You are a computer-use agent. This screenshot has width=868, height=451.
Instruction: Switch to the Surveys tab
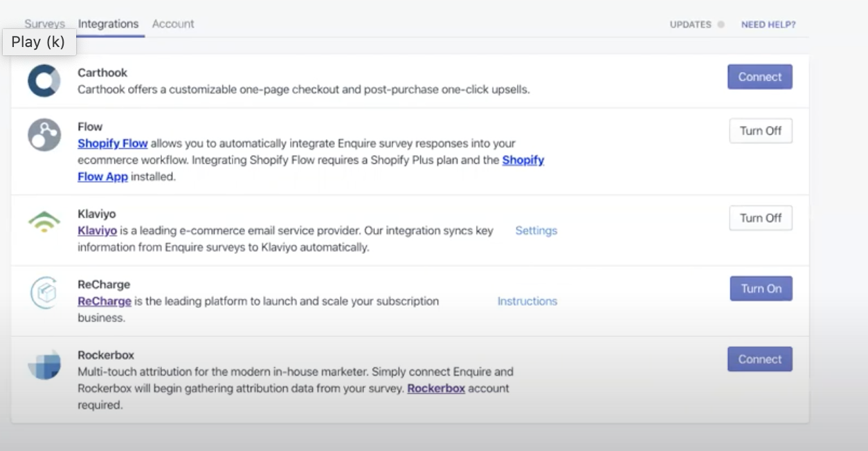point(44,24)
